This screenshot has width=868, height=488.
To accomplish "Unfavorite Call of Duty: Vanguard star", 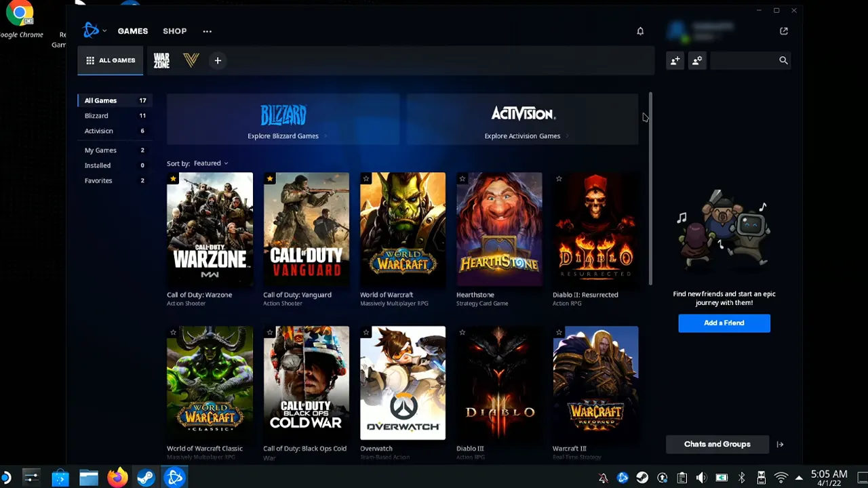I will tap(270, 179).
